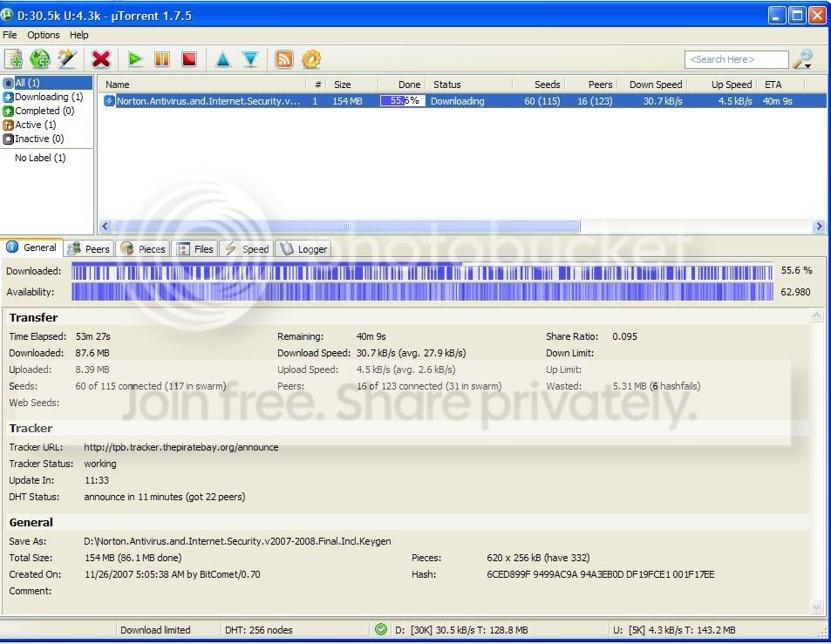Click the torrent list horizontal scrollbar thumb
The width and height of the screenshot is (831, 644).
point(346,227)
